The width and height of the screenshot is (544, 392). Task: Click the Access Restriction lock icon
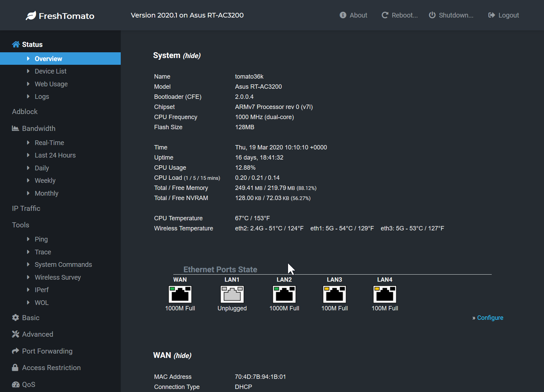point(15,367)
